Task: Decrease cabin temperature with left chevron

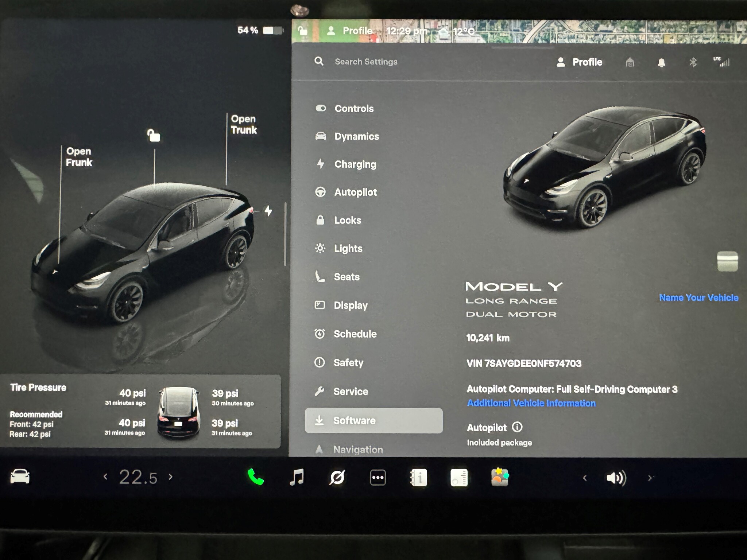Action: [x=105, y=477]
